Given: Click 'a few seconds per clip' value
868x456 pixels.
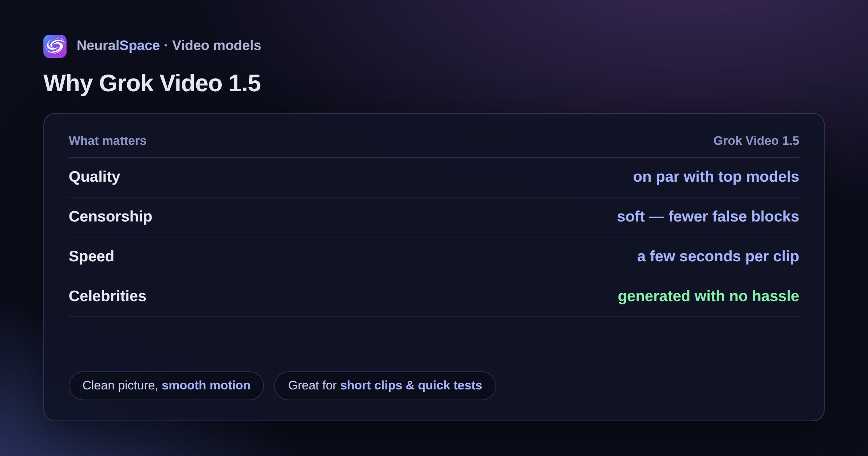Looking at the screenshot, I should pyautogui.click(x=718, y=257).
